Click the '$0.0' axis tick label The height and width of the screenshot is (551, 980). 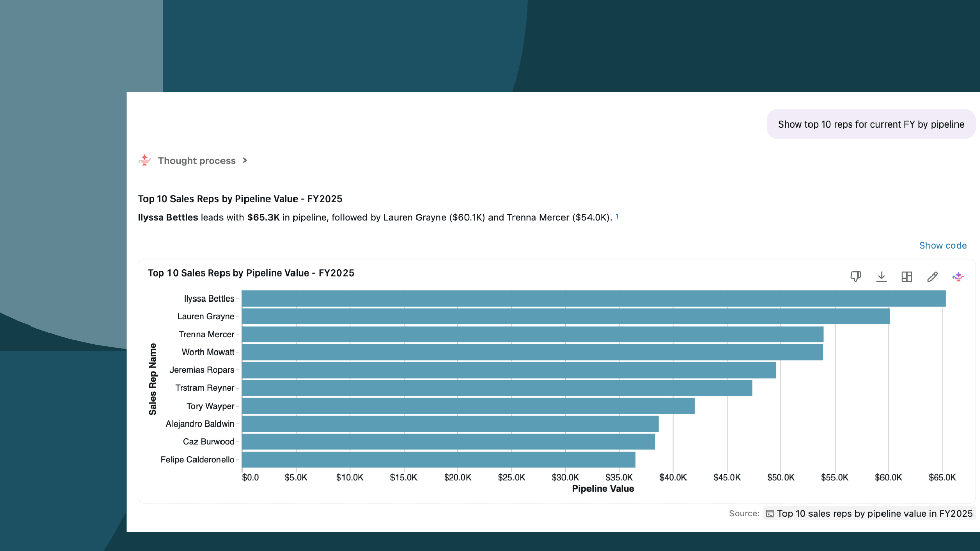pyautogui.click(x=250, y=478)
